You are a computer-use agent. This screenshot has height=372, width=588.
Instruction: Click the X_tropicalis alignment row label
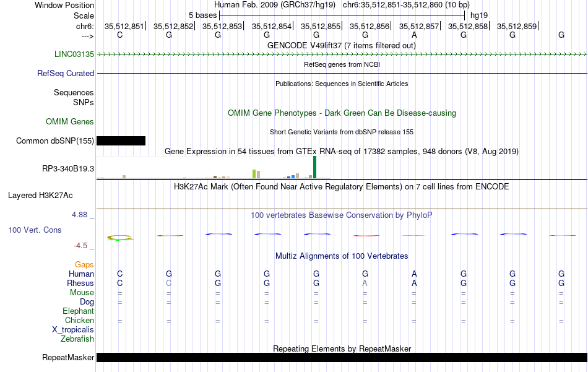73,330
